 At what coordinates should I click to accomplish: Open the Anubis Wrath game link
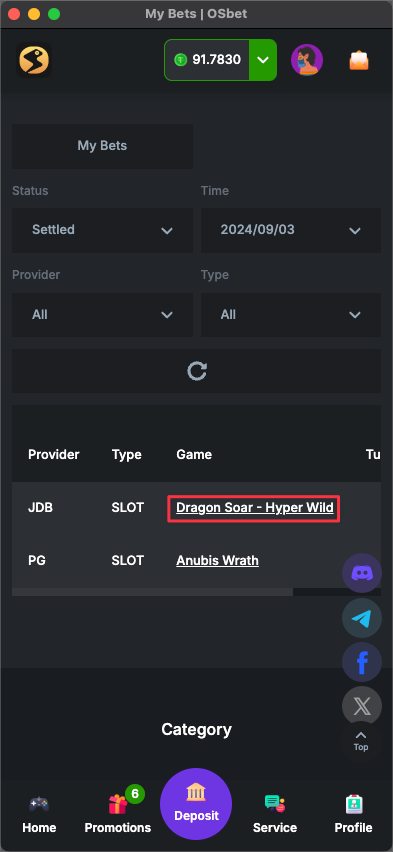pyautogui.click(x=217, y=560)
